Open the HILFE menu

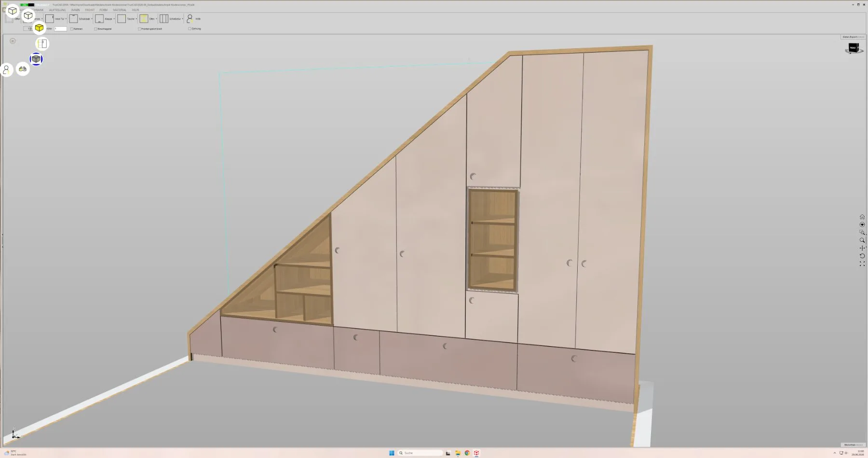[136, 10]
